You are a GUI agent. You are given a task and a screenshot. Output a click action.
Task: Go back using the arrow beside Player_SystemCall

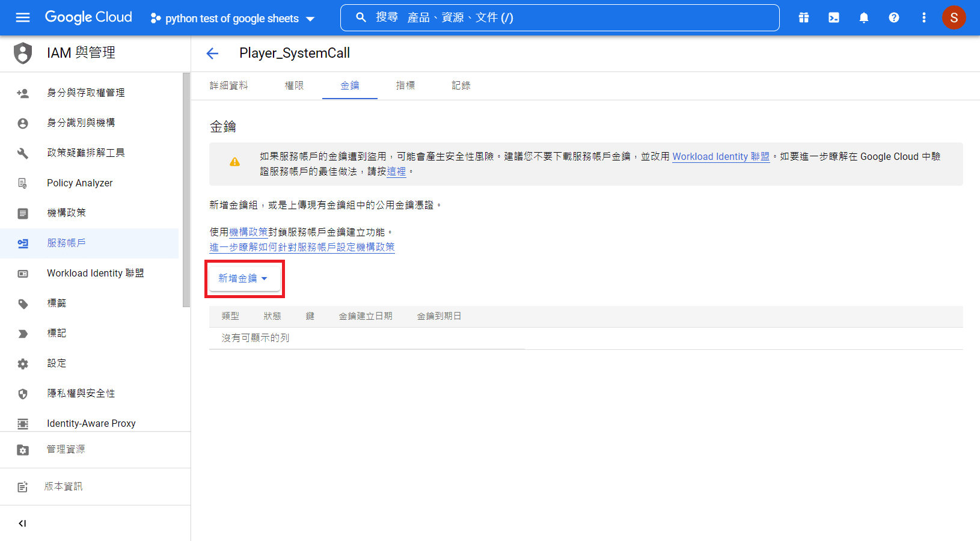click(x=212, y=53)
